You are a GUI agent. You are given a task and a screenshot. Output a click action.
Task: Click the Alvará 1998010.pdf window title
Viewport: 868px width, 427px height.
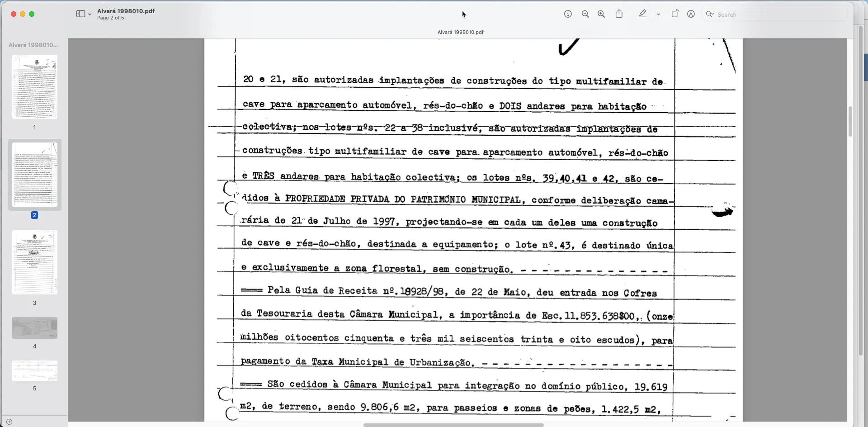pyautogui.click(x=126, y=11)
